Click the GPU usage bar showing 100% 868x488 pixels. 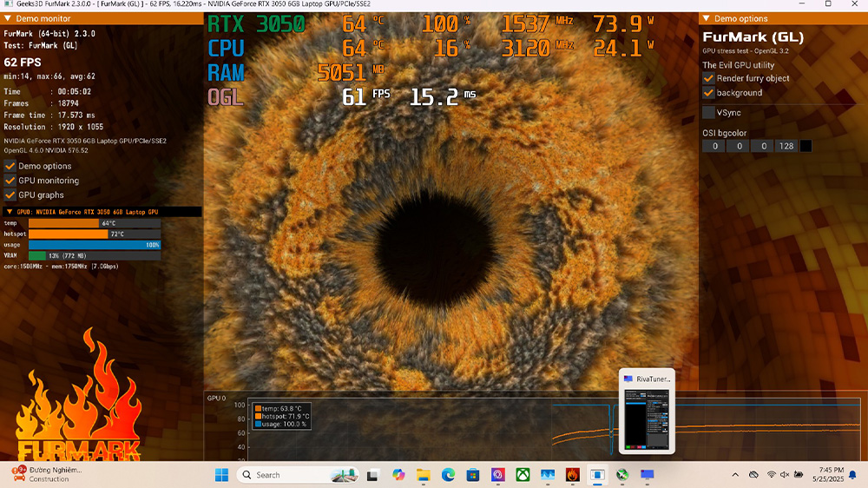[95, 245]
